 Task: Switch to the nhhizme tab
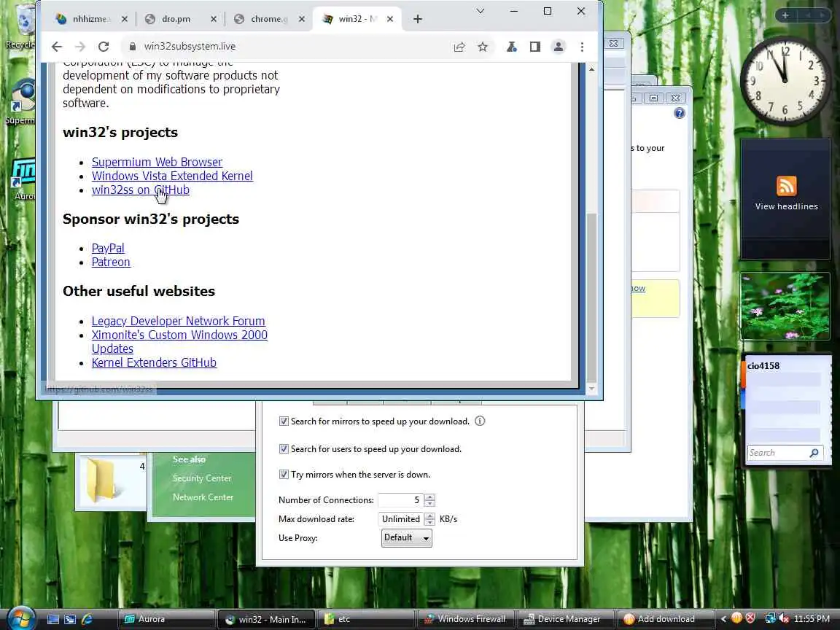(x=91, y=19)
